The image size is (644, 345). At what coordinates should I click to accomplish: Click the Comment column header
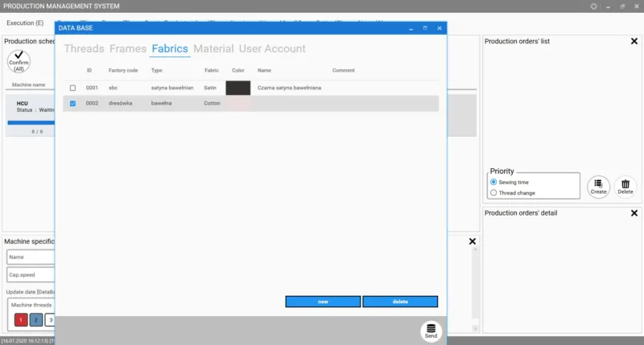(344, 71)
